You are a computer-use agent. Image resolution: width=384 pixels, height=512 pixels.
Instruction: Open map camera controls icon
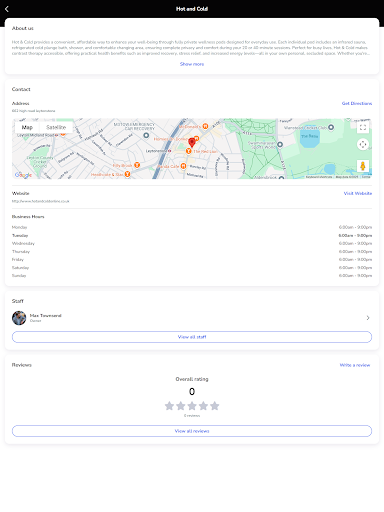coord(363,144)
